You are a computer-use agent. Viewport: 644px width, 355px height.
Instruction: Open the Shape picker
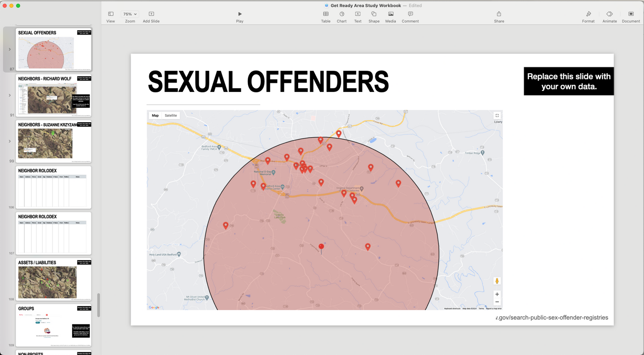[374, 17]
